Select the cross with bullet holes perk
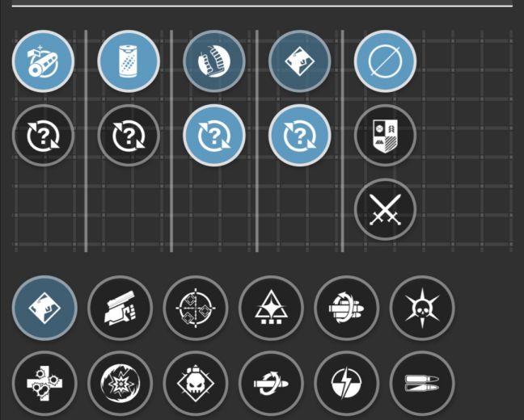This screenshot has height=420, width=524. pyautogui.click(x=44, y=384)
